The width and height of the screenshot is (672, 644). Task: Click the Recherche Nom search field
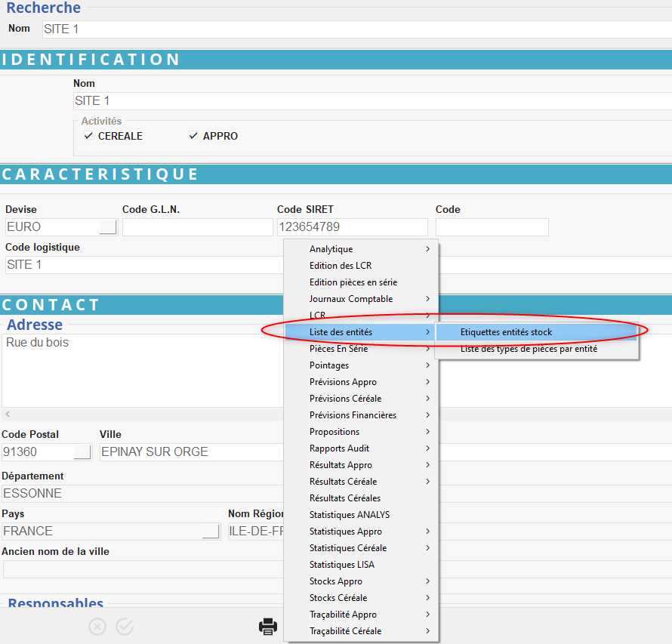[x=355, y=29]
